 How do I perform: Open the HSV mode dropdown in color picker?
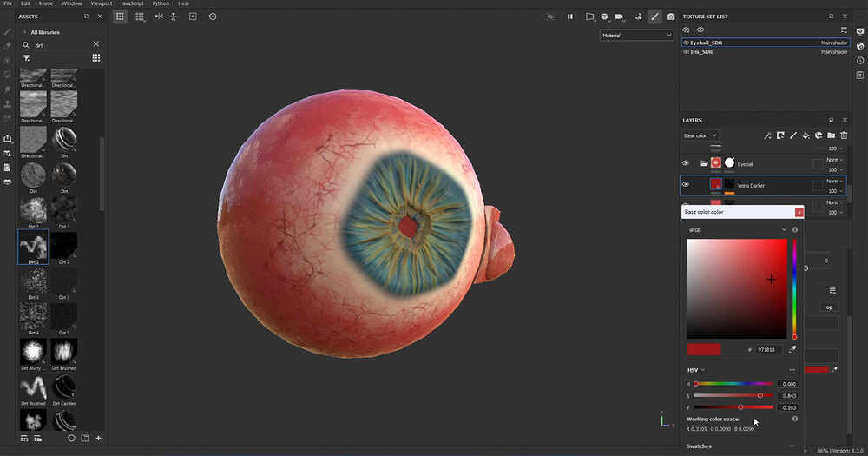point(696,370)
